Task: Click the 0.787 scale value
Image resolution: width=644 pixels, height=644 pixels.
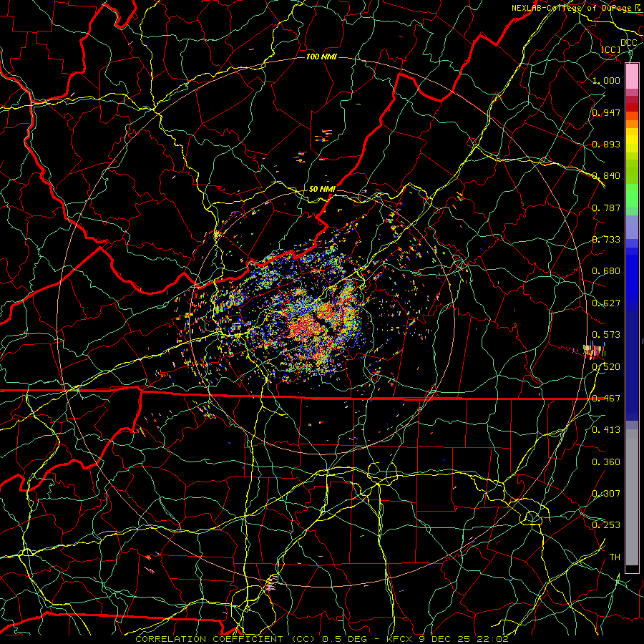Action: [606, 208]
